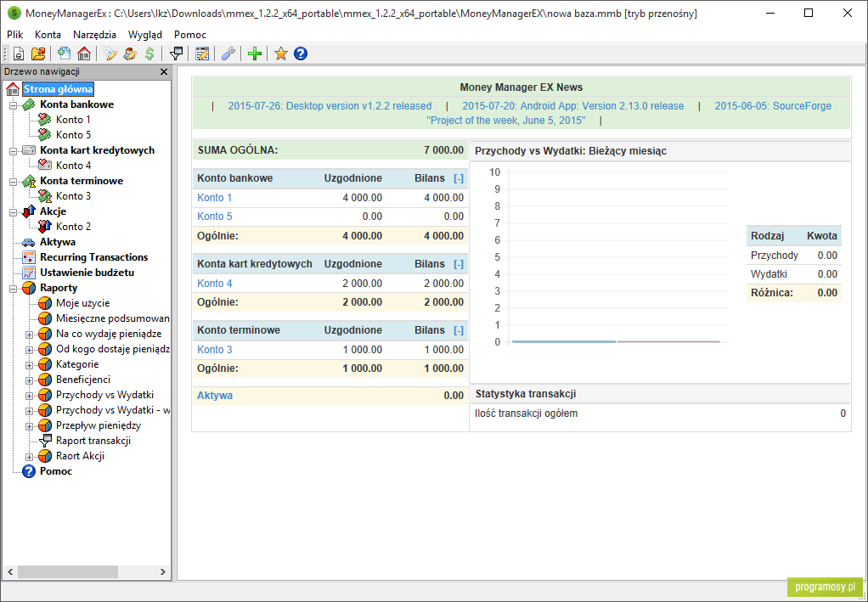
Task: Click the Raport transakcji funnel icon in tree
Action: click(44, 441)
